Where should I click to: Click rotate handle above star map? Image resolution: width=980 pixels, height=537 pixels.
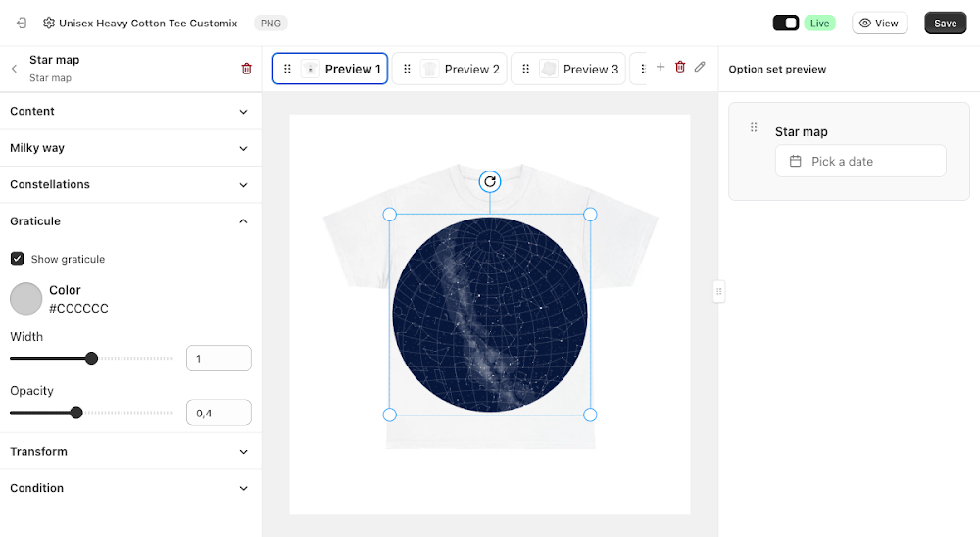[490, 182]
